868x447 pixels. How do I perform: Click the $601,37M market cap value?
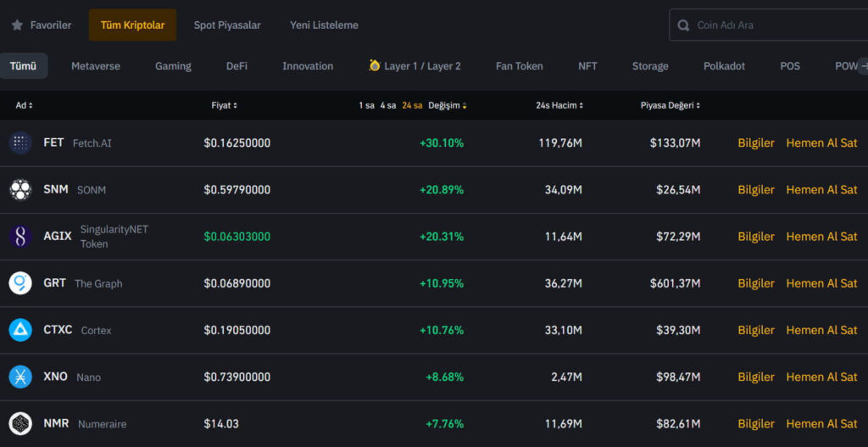pos(676,283)
